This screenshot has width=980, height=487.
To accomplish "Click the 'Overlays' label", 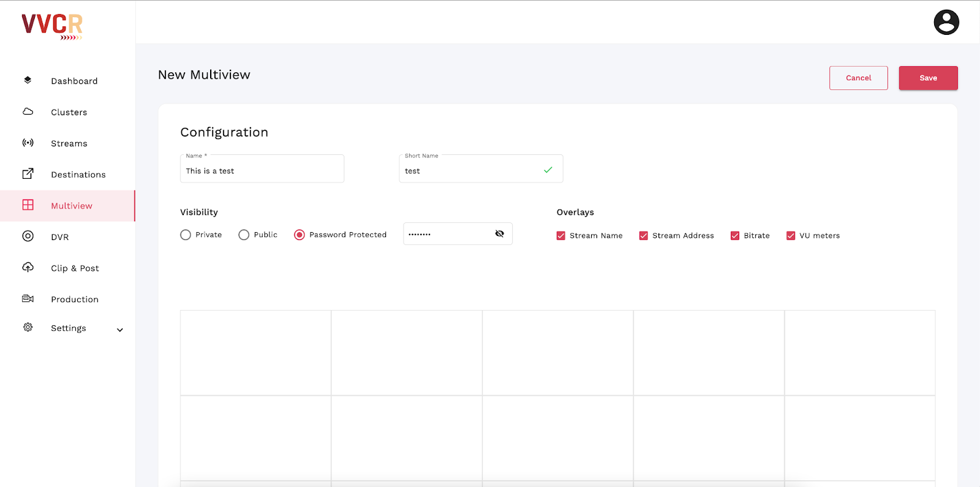I will 575,212.
